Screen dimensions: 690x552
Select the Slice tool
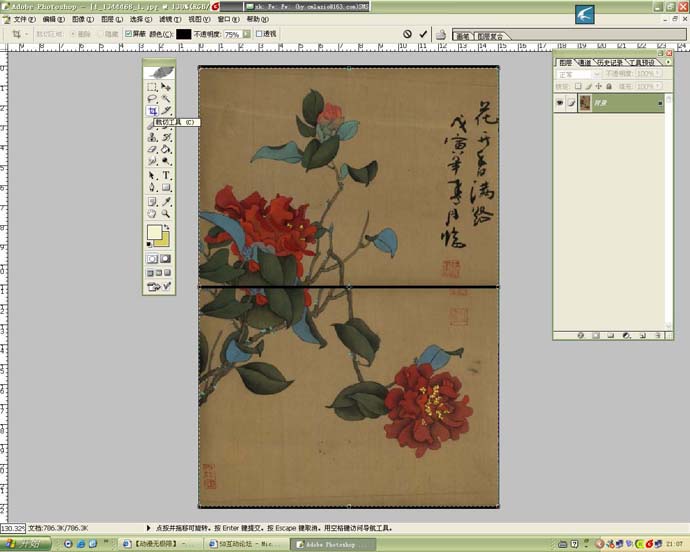point(166,111)
